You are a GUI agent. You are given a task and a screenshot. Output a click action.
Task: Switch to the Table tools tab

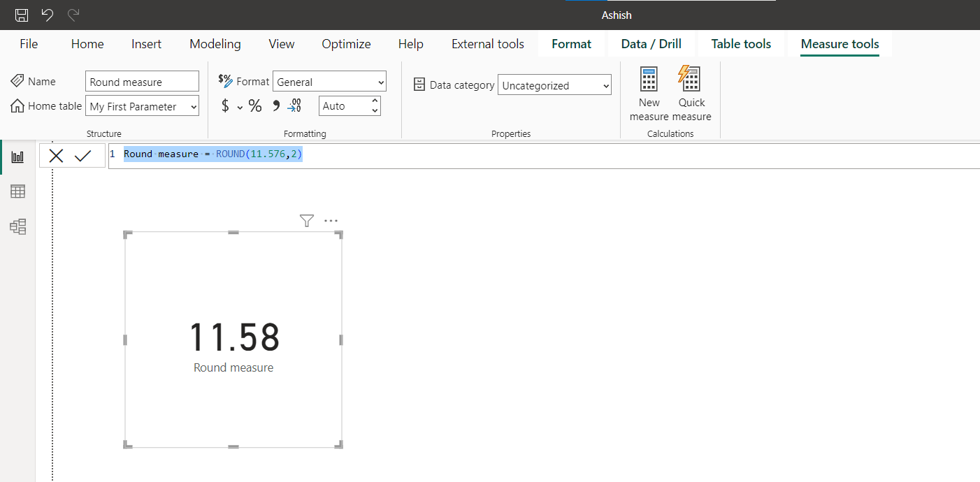tap(741, 43)
